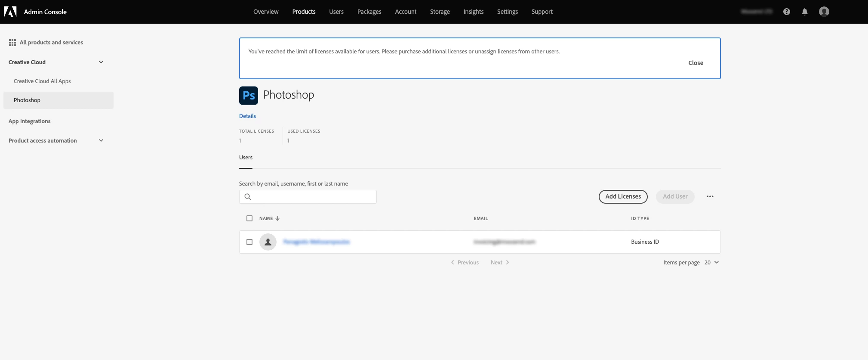Open the more options ellipsis menu
This screenshot has height=360, width=868.
(710, 196)
